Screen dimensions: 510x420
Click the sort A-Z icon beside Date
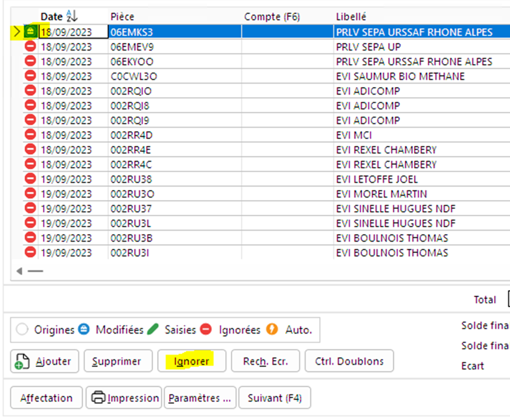click(x=72, y=16)
